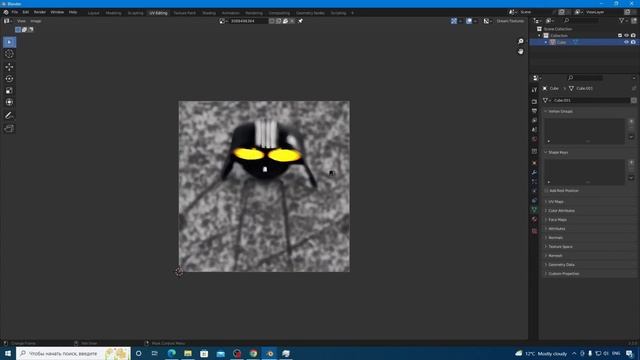Select the Tweak/Select tool in UV toolbar
The width and height of the screenshot is (640, 360).
(9, 42)
